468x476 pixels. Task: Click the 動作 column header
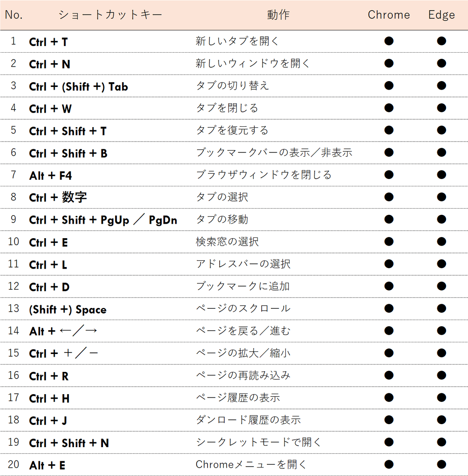tap(278, 15)
